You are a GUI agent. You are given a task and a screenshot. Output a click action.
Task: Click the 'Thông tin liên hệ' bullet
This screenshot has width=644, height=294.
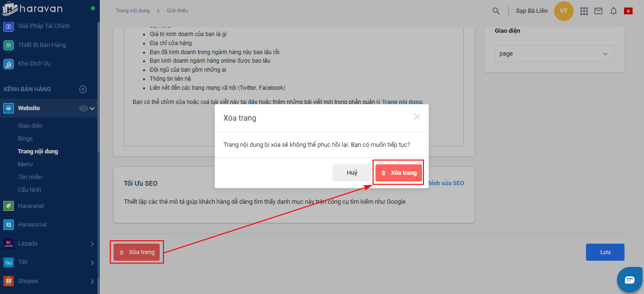click(170, 79)
